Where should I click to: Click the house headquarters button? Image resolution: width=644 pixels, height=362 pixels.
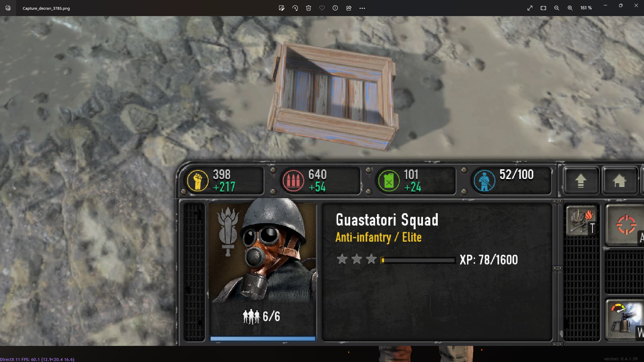click(620, 181)
